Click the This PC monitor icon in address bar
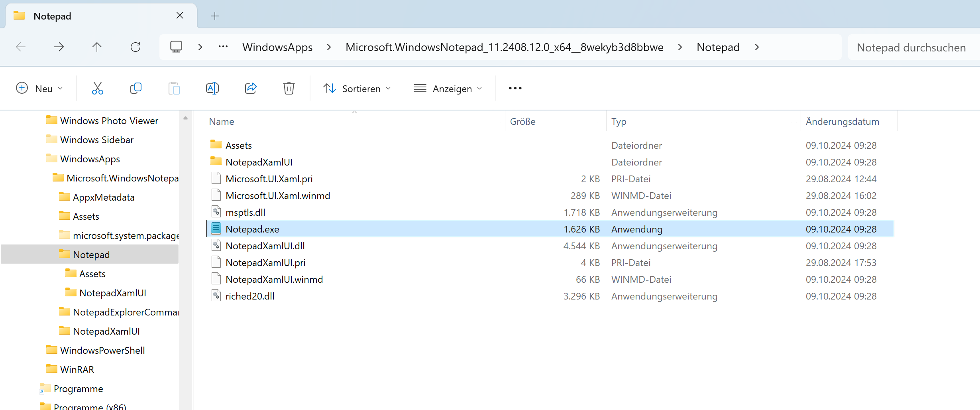 [176, 47]
